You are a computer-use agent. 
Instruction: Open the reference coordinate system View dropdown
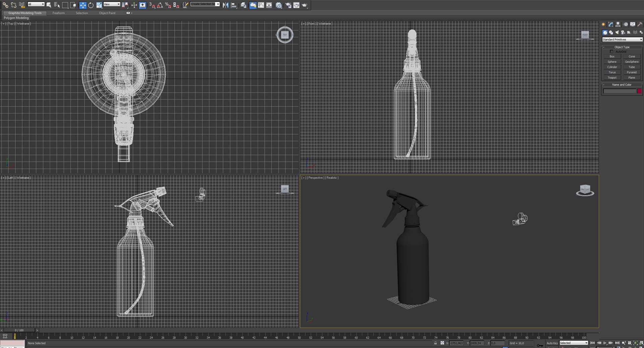(112, 4)
